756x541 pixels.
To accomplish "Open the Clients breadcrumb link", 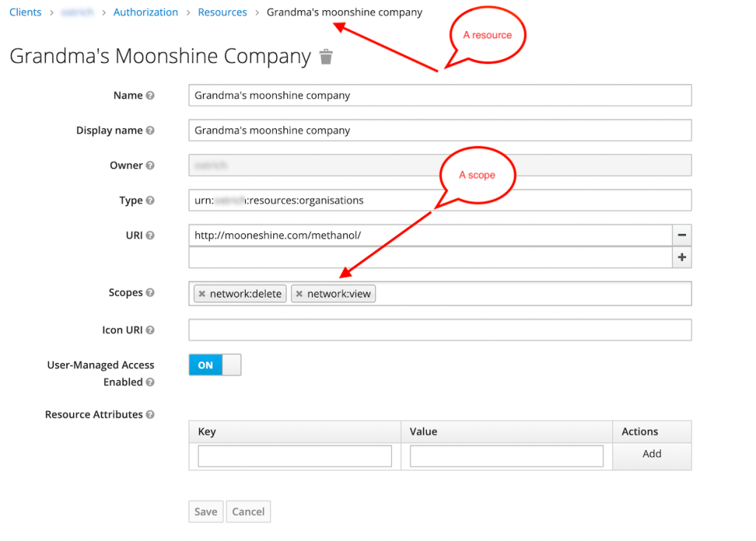I will (x=25, y=13).
